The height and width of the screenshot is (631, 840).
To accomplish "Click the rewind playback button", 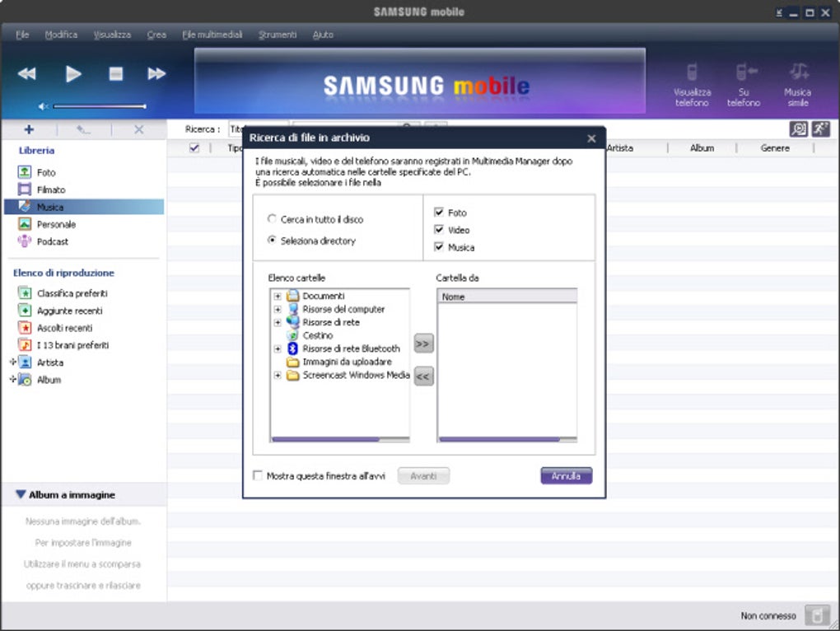I will [x=27, y=73].
